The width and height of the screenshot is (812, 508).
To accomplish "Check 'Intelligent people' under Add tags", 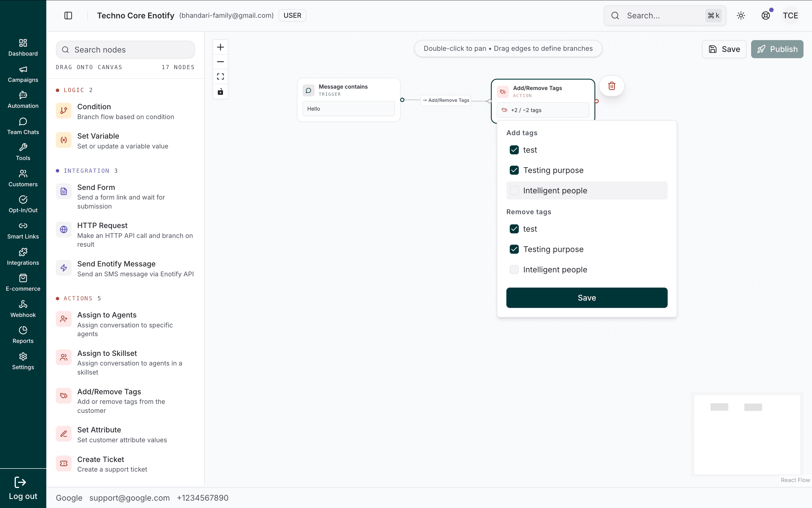I will tap(514, 190).
